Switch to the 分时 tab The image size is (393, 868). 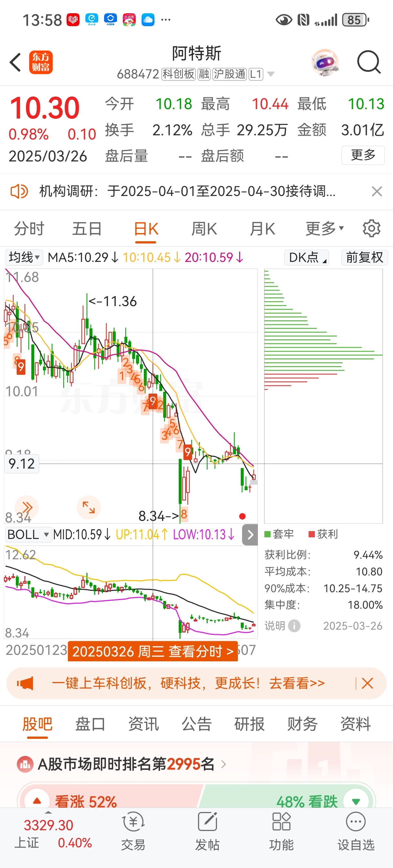click(29, 228)
